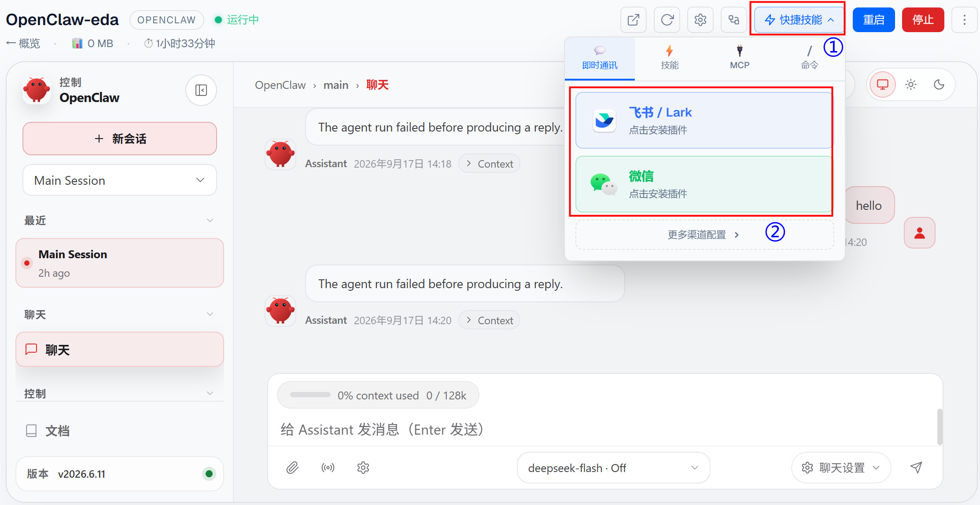This screenshot has height=505, width=980.
Task: Click the translate language icon in toolbar
Action: (733, 20)
